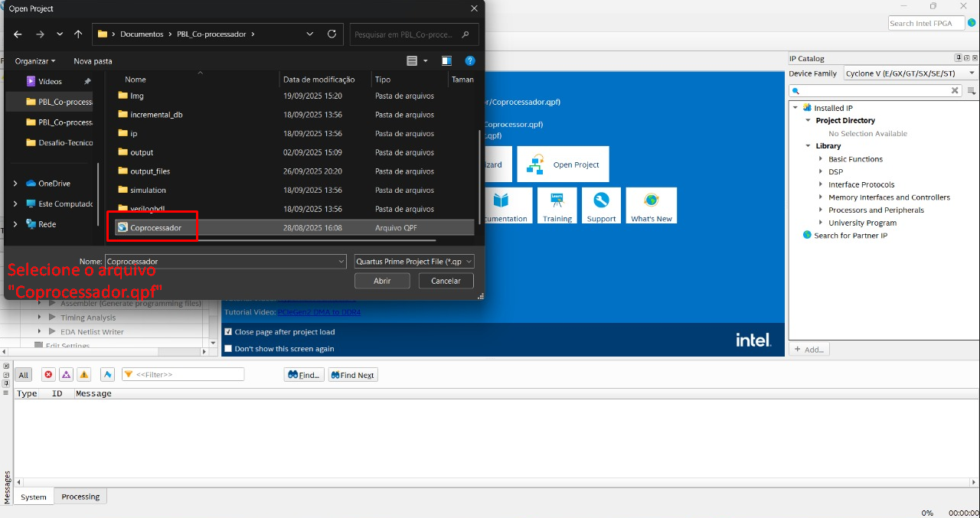Image resolution: width=980 pixels, height=518 pixels.
Task: Toggle the blue flag messages filter
Action: coord(108,375)
